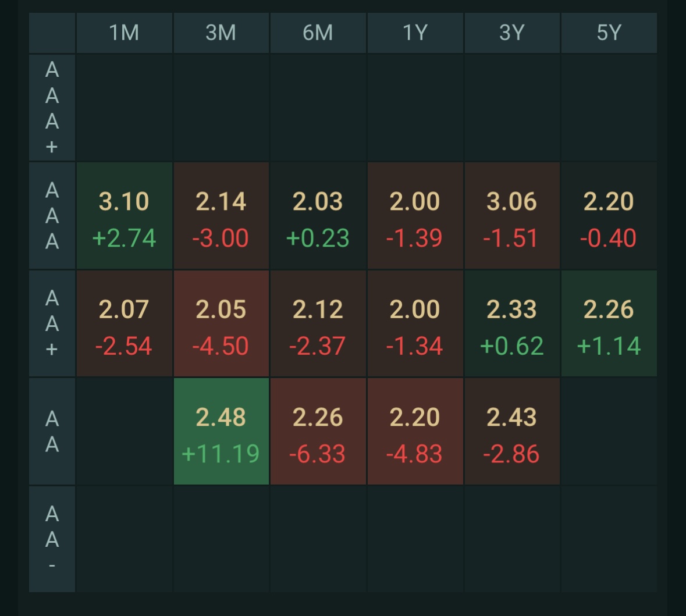Select the AA+ rating row label

(x=52, y=323)
